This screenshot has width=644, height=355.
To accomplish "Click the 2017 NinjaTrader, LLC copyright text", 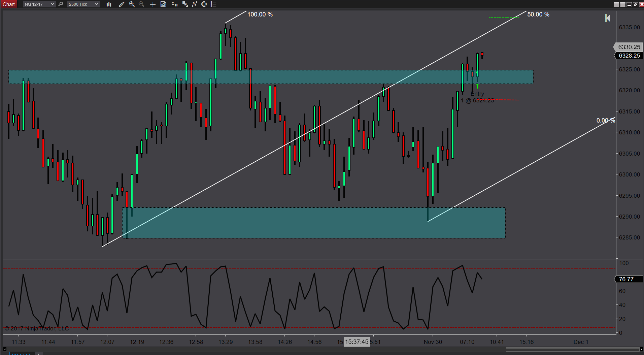I will click(37, 328).
